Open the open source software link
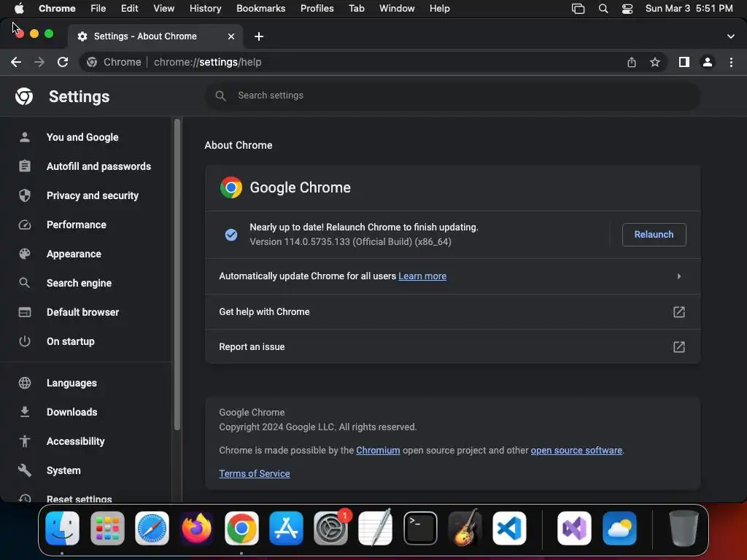 pyautogui.click(x=576, y=451)
